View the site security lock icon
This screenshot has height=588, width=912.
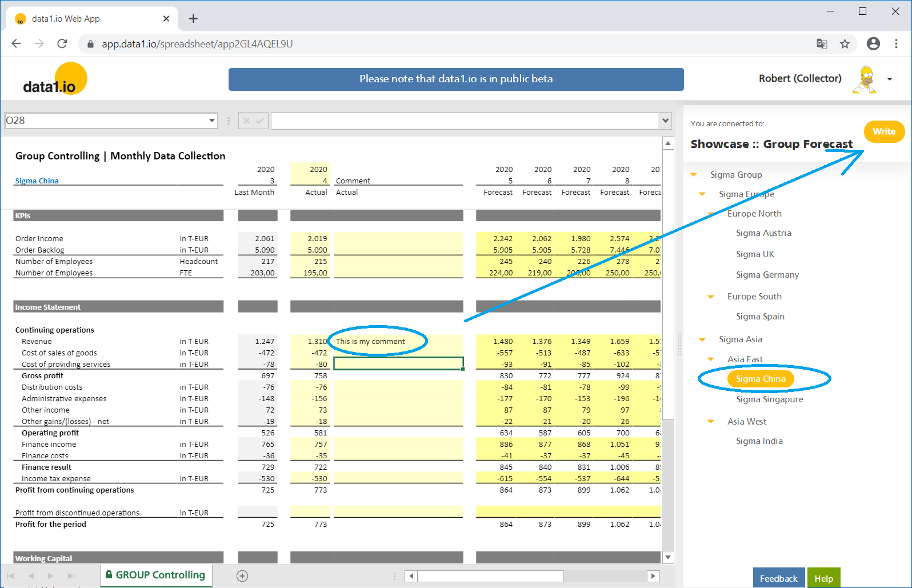click(x=90, y=44)
